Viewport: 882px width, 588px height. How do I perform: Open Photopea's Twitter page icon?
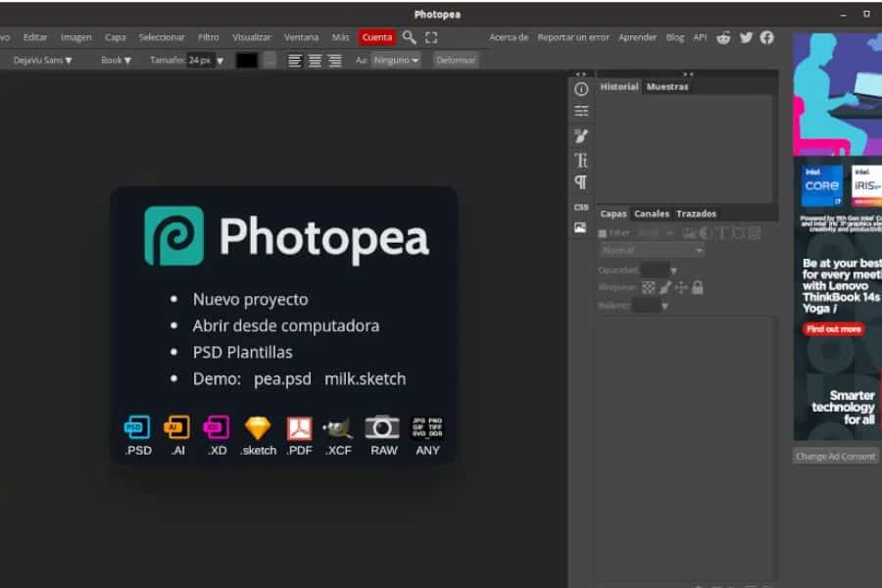(x=746, y=37)
